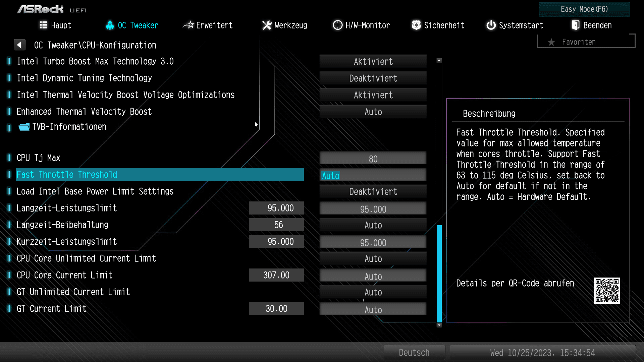Open Intel Dynamic Tuning Technology dropdown
This screenshot has height=362, width=644.
point(373,78)
